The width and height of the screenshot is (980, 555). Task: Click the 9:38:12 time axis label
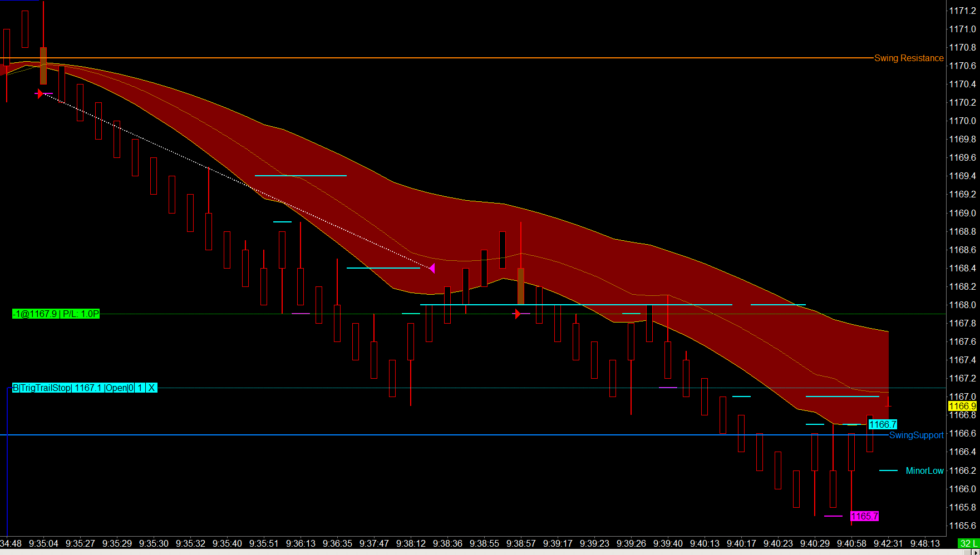click(411, 543)
